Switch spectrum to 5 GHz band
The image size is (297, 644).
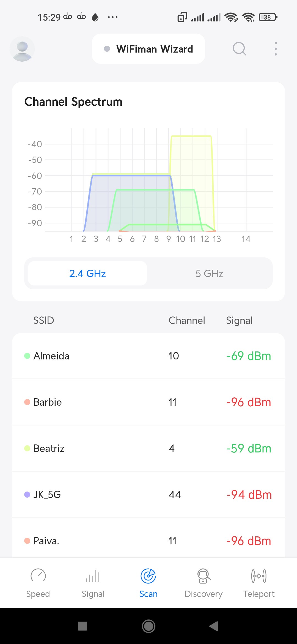(x=209, y=274)
